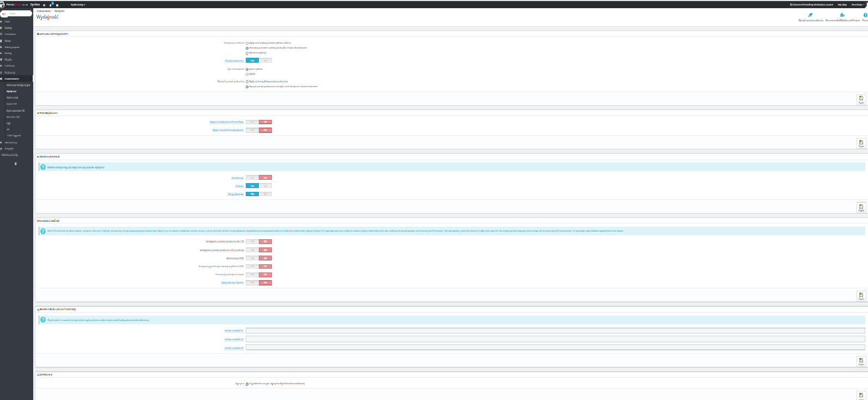Choose 'System plików' as caching type

247,69
